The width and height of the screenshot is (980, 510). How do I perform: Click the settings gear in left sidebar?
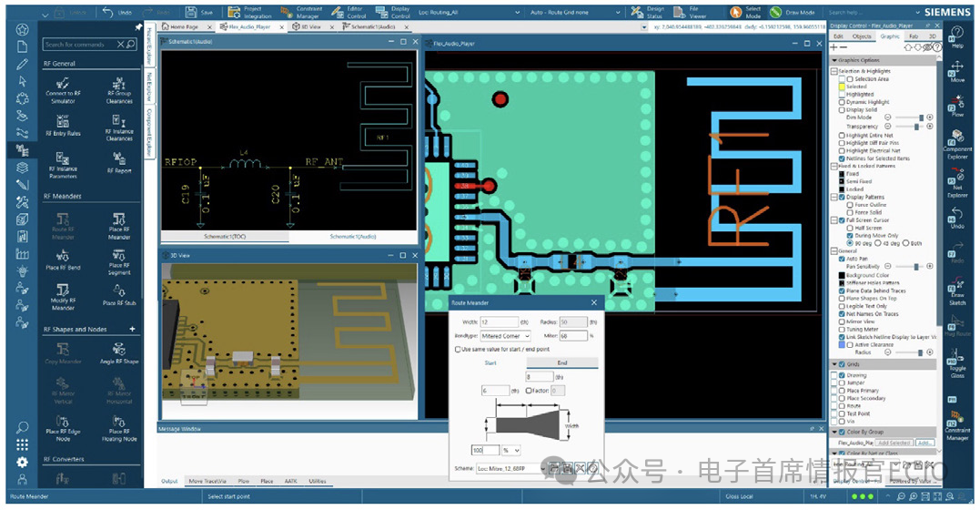[22, 462]
